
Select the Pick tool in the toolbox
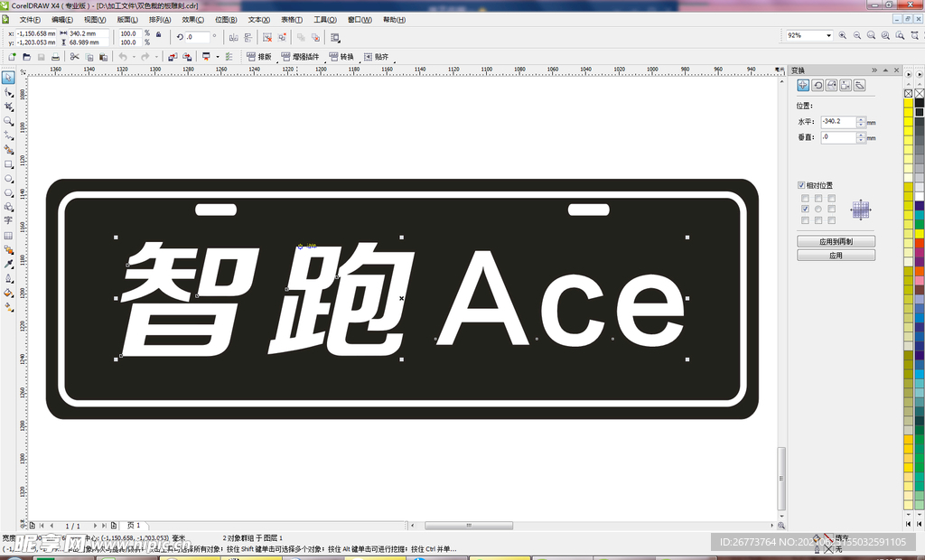pyautogui.click(x=8, y=78)
